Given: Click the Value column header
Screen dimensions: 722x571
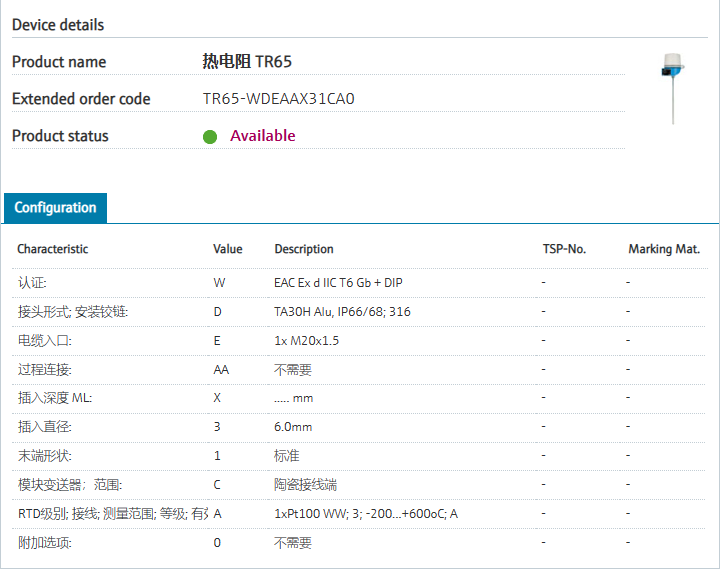Looking at the screenshot, I should pyautogui.click(x=227, y=249).
